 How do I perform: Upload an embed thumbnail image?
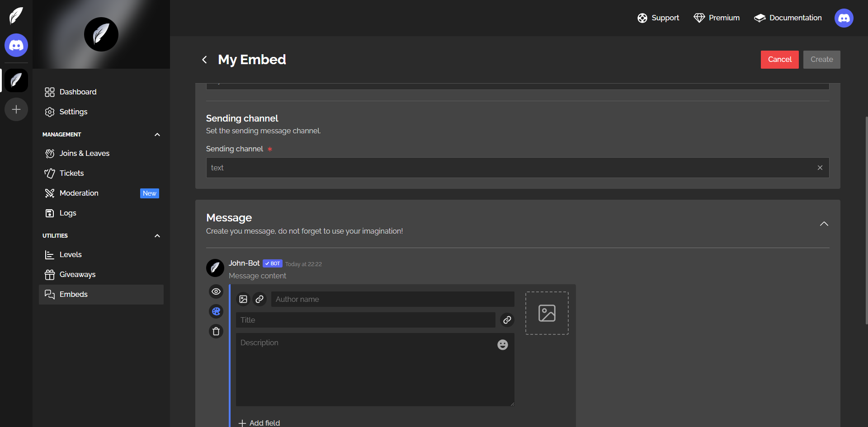click(547, 313)
